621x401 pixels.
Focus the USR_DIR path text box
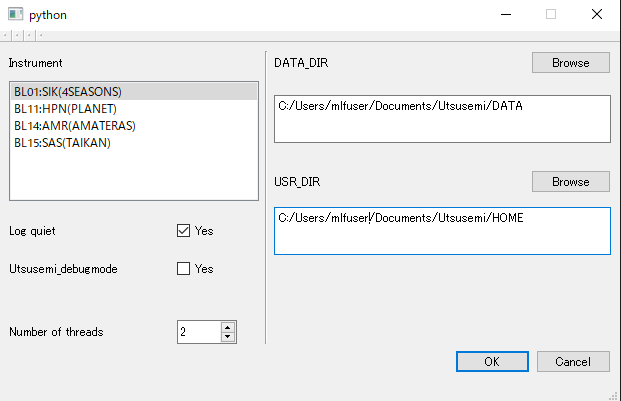[x=441, y=231]
